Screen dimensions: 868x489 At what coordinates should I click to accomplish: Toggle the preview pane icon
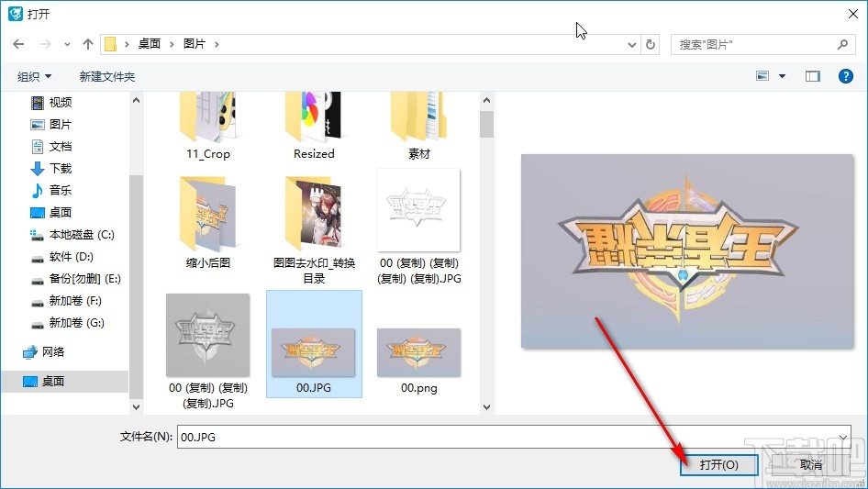[813, 76]
